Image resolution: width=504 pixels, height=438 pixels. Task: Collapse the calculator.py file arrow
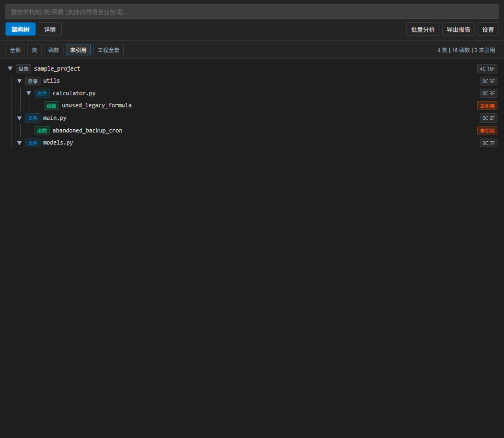coord(28,93)
